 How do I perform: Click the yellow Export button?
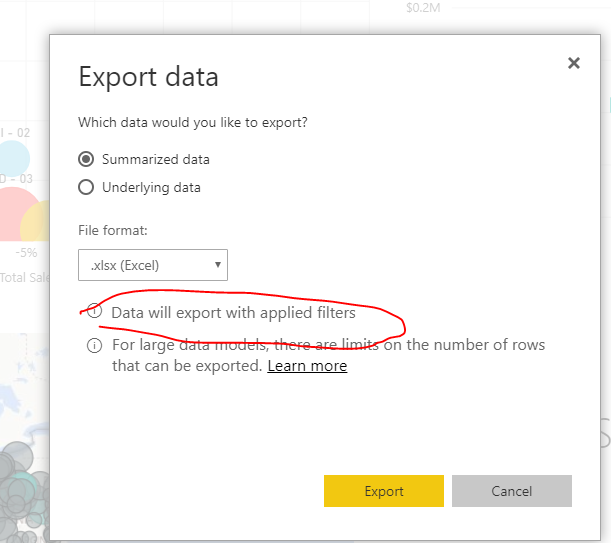point(384,491)
